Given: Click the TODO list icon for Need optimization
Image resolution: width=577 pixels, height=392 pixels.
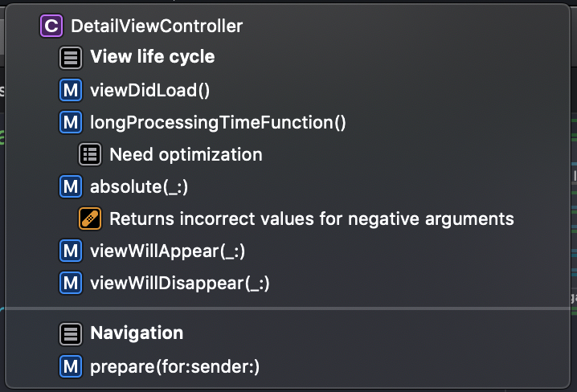Looking at the screenshot, I should [90, 154].
